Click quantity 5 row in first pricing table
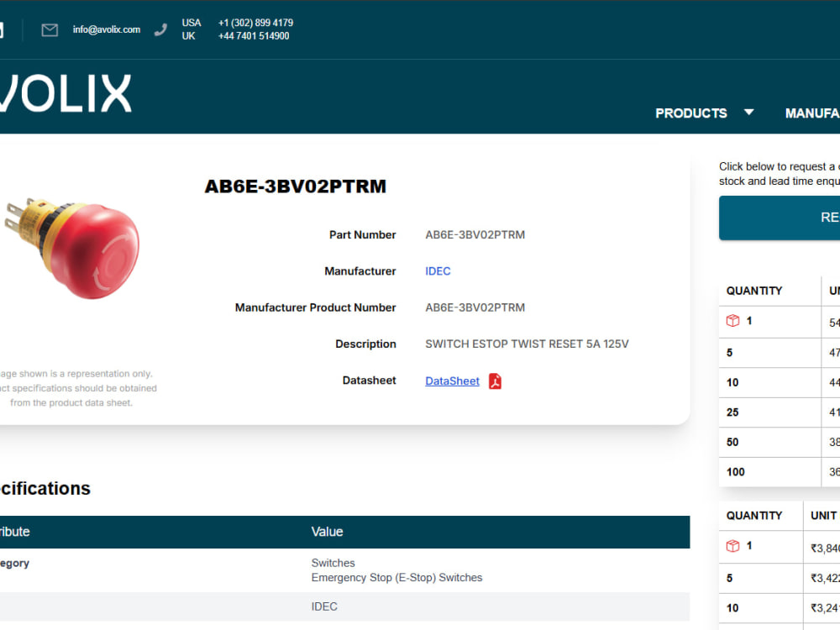This screenshot has height=630, width=840. (780, 353)
